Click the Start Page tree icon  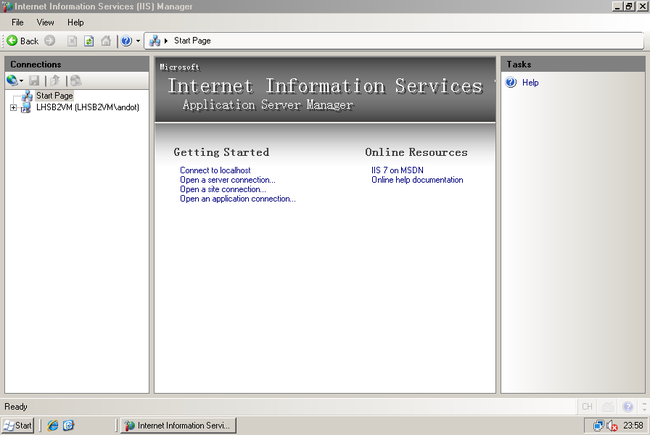click(27, 96)
